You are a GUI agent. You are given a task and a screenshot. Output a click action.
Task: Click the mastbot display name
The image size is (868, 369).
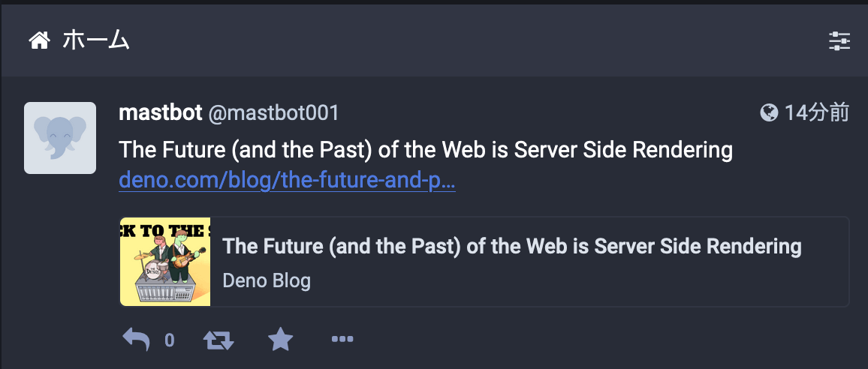(161, 112)
